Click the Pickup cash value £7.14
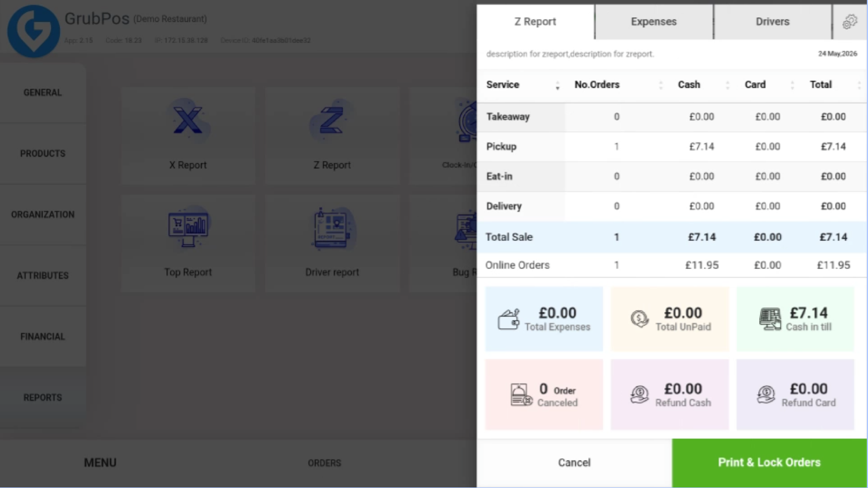Image resolution: width=868 pixels, height=488 pixels. [702, 146]
